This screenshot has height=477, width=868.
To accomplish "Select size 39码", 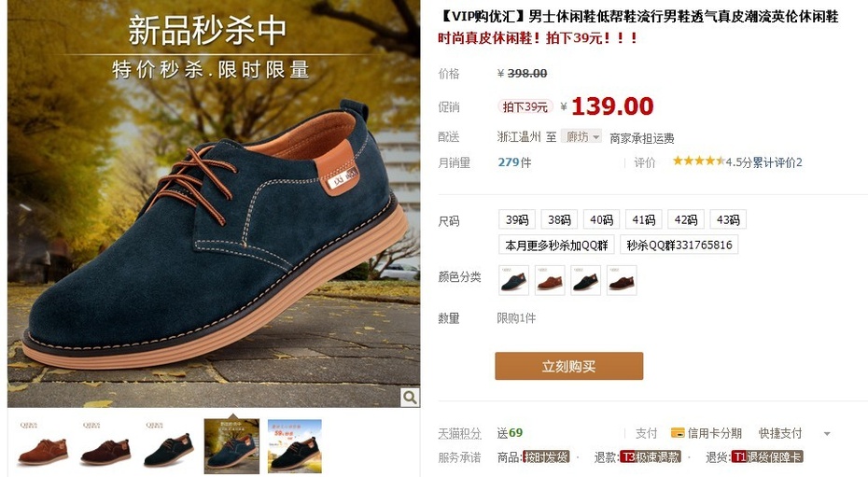I will pyautogui.click(x=517, y=219).
